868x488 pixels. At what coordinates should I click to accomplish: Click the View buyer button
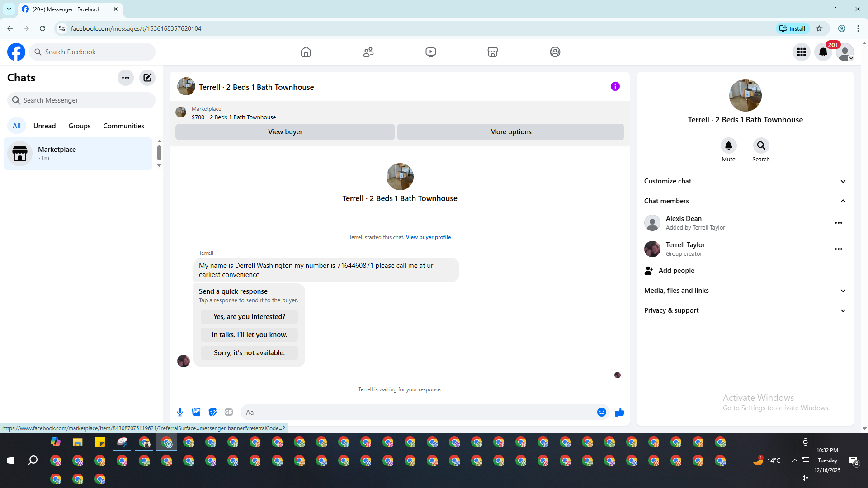[285, 132]
